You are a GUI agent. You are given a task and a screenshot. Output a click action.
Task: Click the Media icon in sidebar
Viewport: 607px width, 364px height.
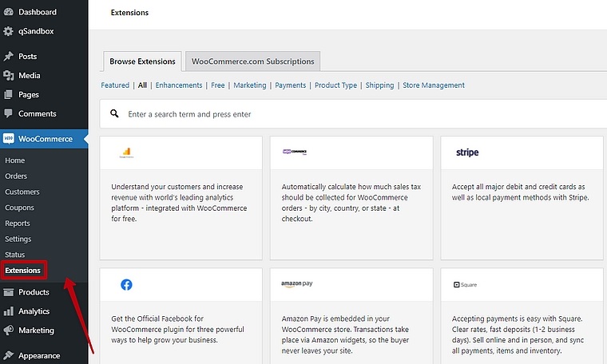tap(9, 76)
